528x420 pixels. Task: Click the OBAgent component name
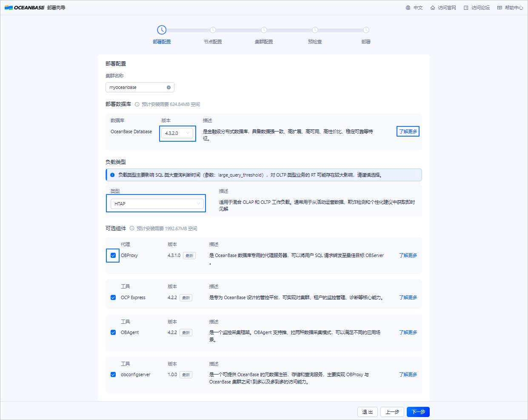point(130,332)
